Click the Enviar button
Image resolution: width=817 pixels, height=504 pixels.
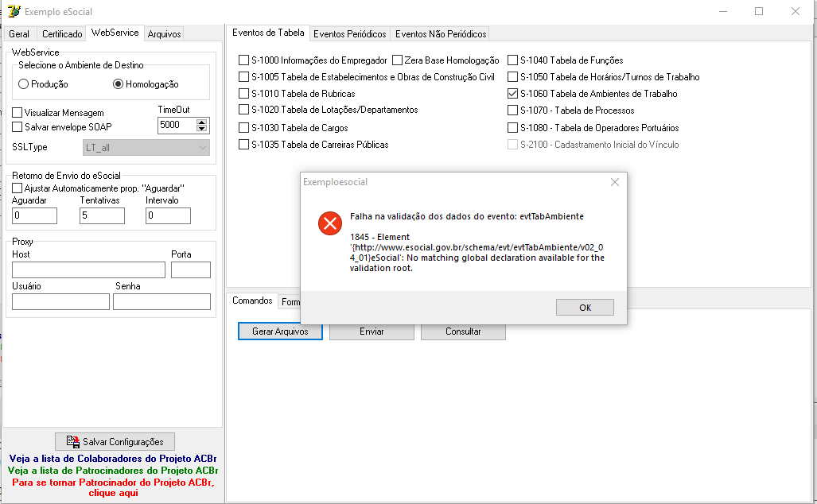coord(372,331)
